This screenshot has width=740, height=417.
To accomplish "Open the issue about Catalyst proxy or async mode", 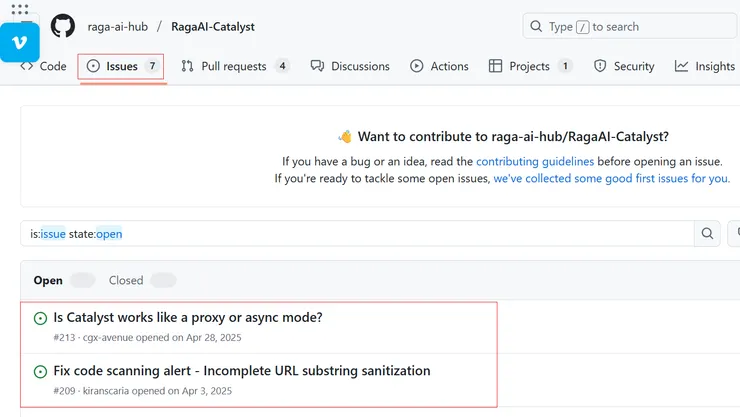I will [188, 317].
